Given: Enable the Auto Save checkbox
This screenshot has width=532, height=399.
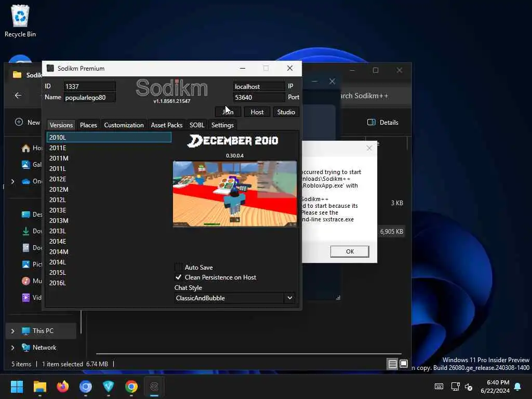Looking at the screenshot, I should coord(178,267).
